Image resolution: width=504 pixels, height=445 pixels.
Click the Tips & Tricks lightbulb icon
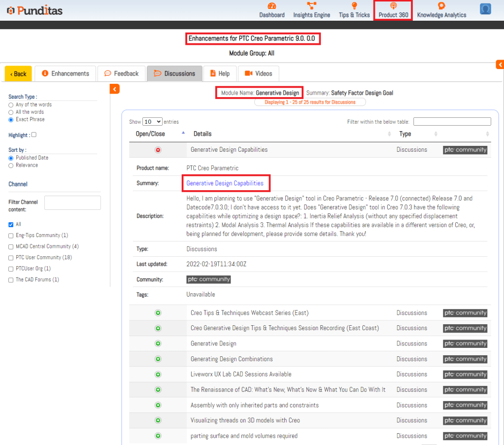tap(354, 6)
